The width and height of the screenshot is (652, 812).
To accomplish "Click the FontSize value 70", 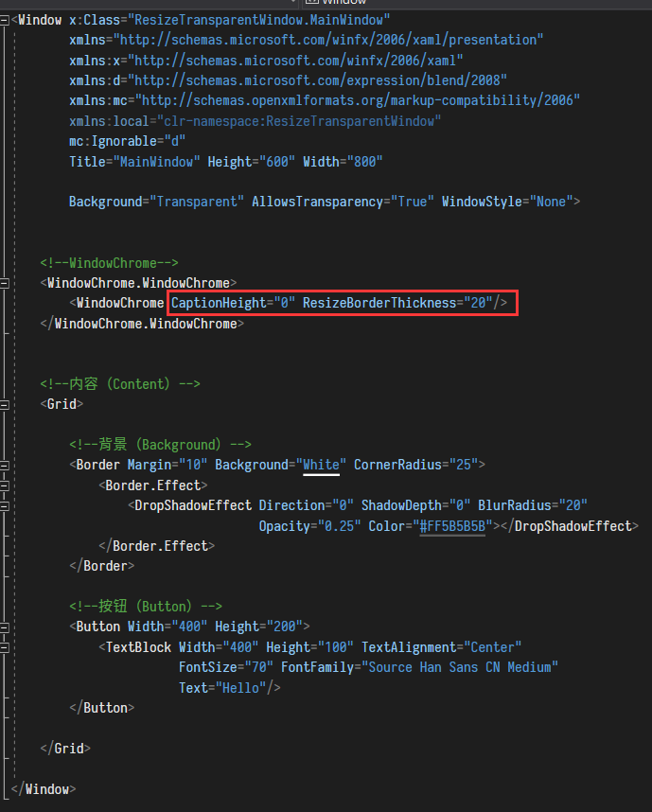I will point(259,667).
